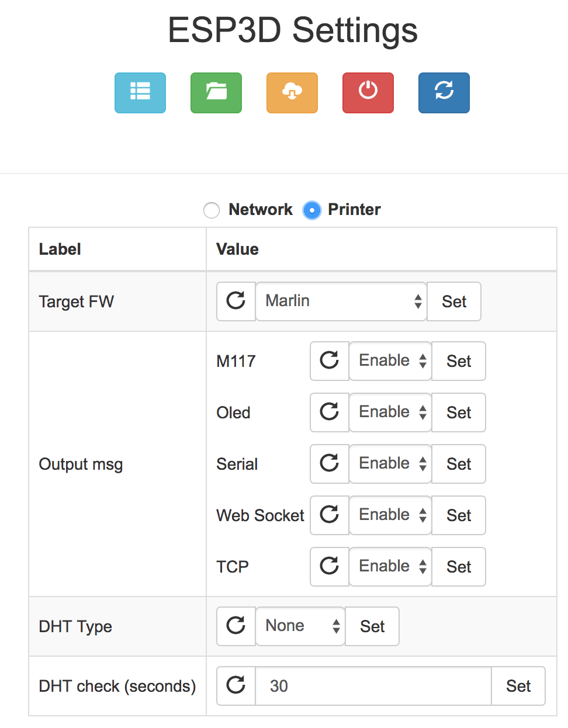Open the DHT Type dropdown
The height and width of the screenshot is (728, 568).
(300, 626)
